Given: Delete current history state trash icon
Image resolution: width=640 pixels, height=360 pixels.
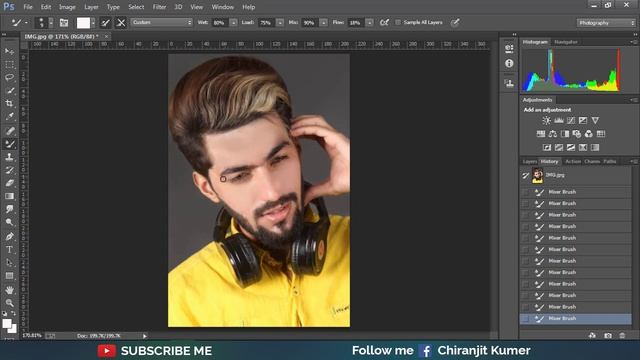Looking at the screenshot, I should (622, 336).
